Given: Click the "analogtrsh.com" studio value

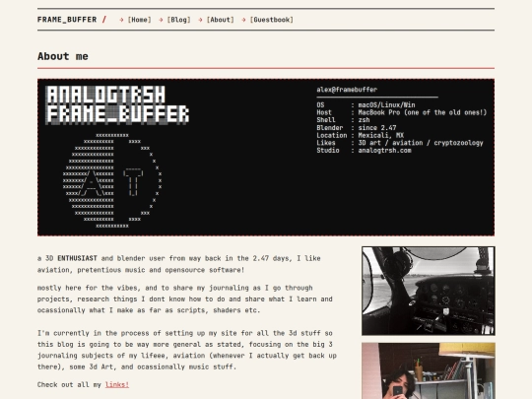Looking at the screenshot, I should pyautogui.click(x=385, y=151).
